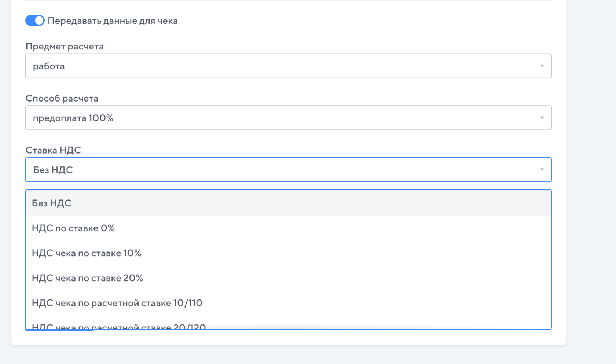Choose 'НДС чека по расчетной ставке 10/110'
Viewport: 616px width, 364px height.
click(117, 303)
